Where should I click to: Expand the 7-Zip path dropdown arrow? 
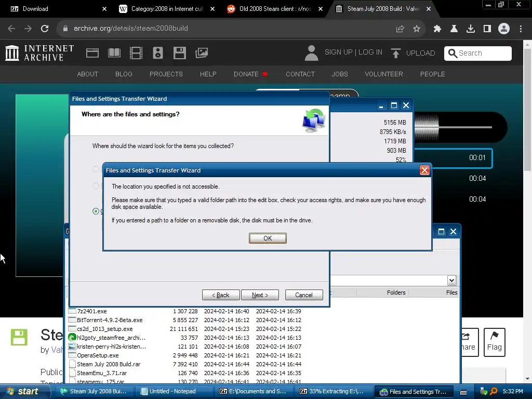(x=451, y=281)
